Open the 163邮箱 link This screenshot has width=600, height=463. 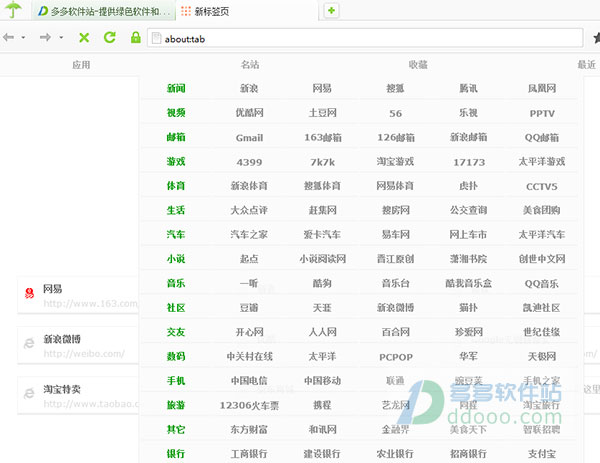(323, 137)
